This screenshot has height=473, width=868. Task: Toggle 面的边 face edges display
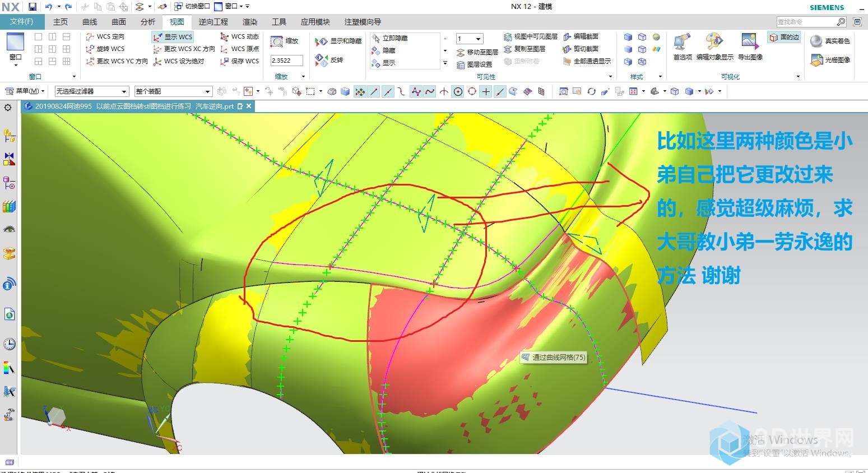coord(784,37)
